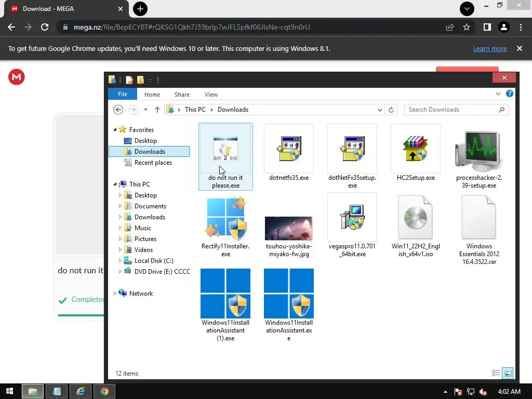Click Chrome address bar URL
Screen dimensions: 532x399
point(192,27)
